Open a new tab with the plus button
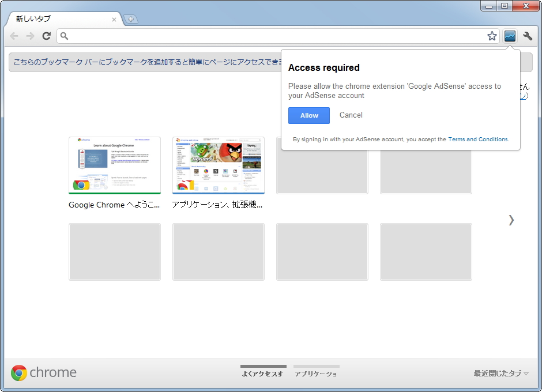 (x=131, y=19)
